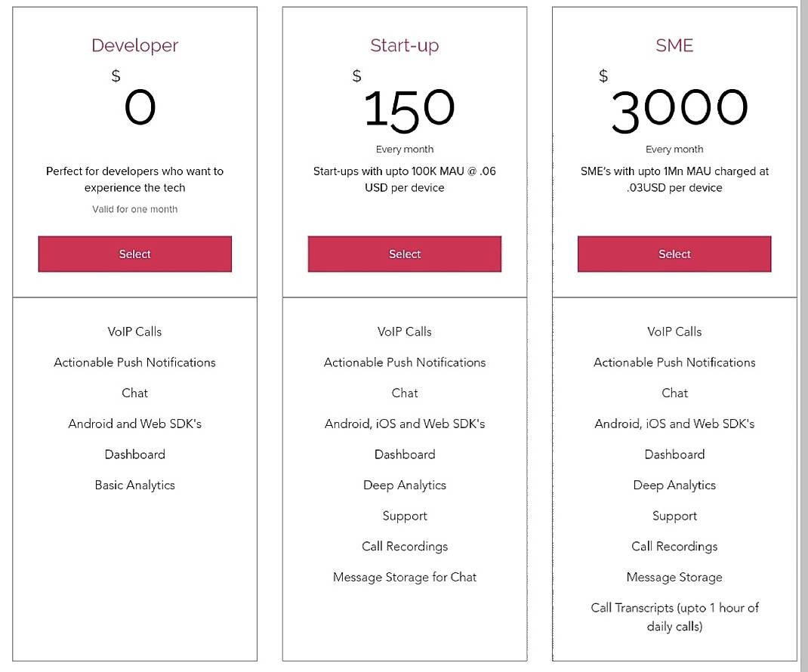
Task: Click Deep Analytics in the Start-up column
Action: click(404, 485)
